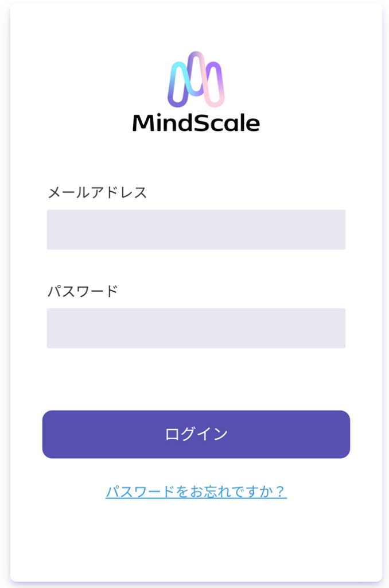
Task: Click the looped ribbon logo above MindScale
Action: click(196, 80)
